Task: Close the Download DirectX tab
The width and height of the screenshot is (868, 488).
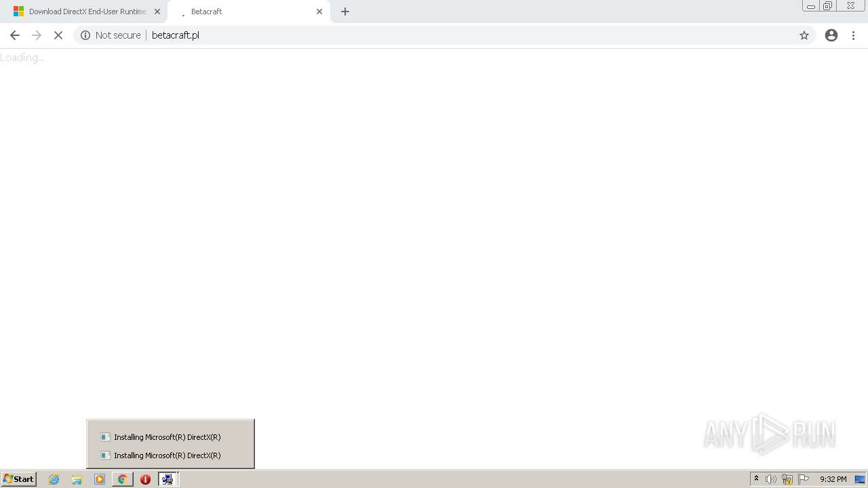Action: click(x=157, y=12)
